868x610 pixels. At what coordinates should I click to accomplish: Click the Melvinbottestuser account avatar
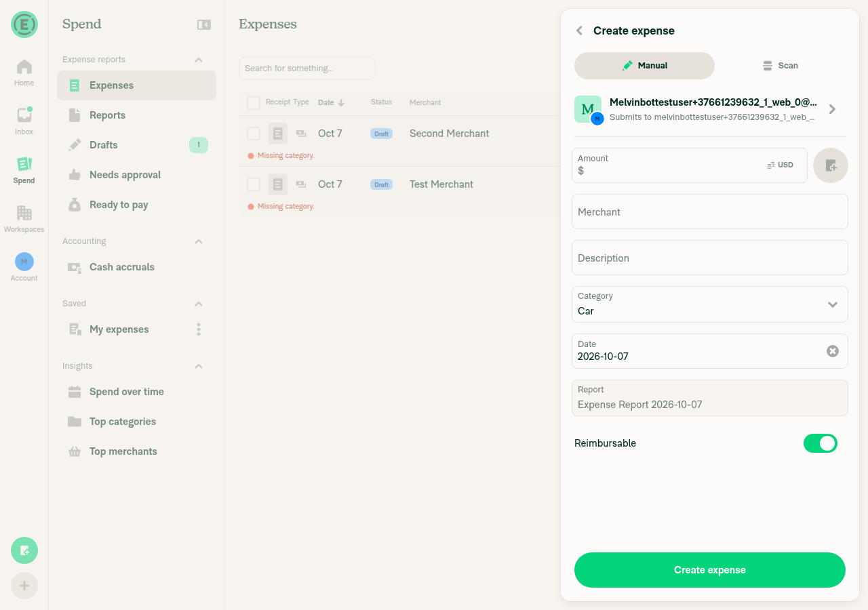pyautogui.click(x=588, y=109)
